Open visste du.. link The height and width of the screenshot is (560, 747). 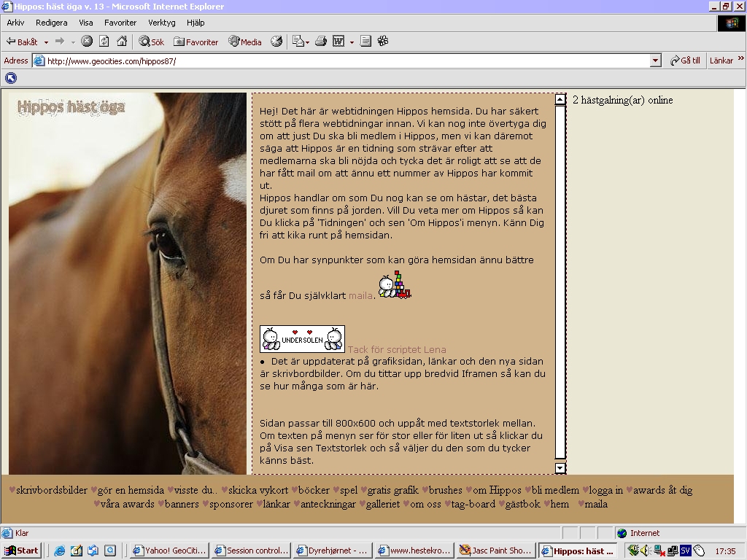point(196,490)
